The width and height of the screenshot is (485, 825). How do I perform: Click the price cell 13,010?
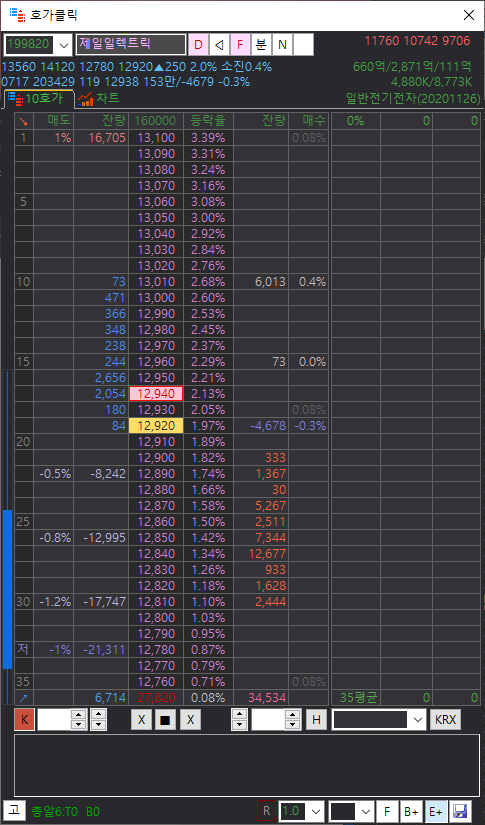(x=156, y=281)
